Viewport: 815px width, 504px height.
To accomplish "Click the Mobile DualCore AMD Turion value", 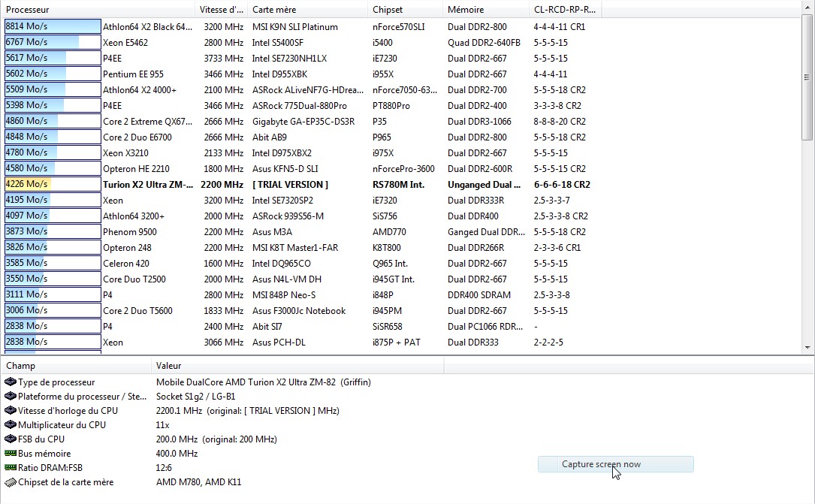I will tap(263, 382).
